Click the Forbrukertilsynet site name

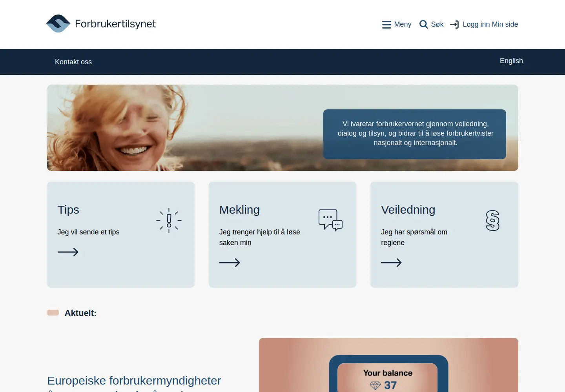click(x=115, y=24)
